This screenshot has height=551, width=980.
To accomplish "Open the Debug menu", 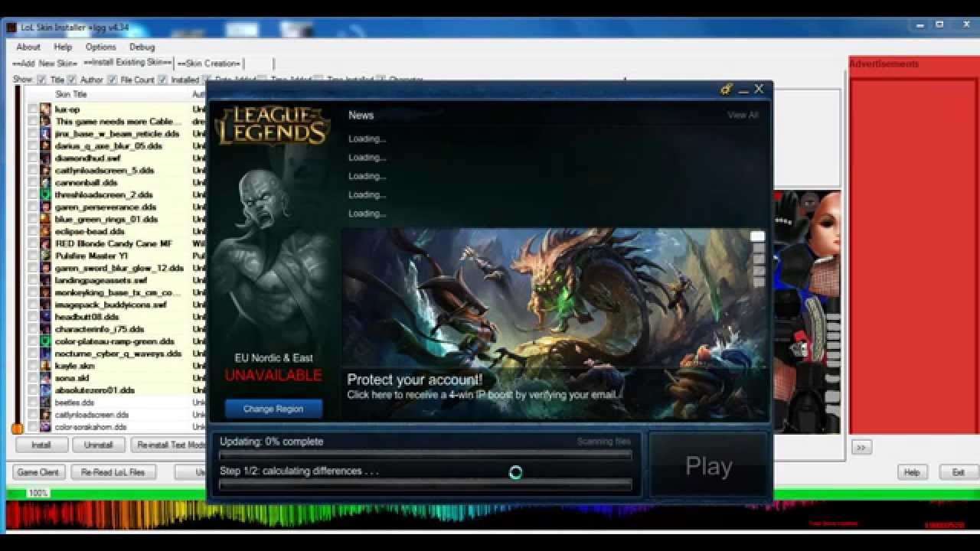I will [x=142, y=47].
